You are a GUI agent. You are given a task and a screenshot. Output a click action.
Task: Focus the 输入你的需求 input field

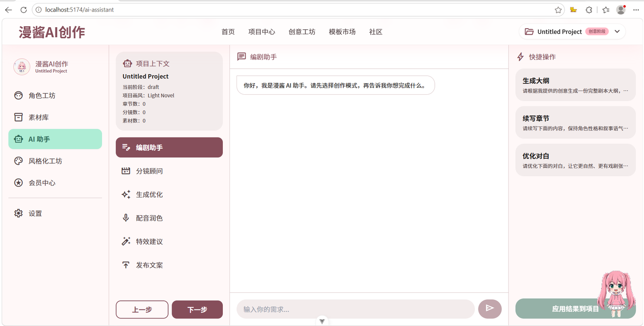356,309
